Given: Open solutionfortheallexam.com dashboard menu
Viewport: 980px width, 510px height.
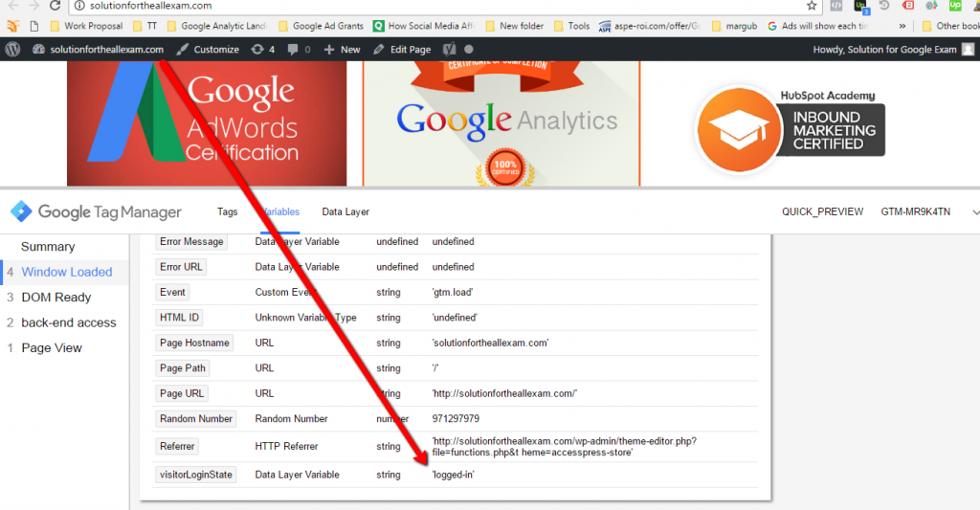Looking at the screenshot, I should click(99, 50).
